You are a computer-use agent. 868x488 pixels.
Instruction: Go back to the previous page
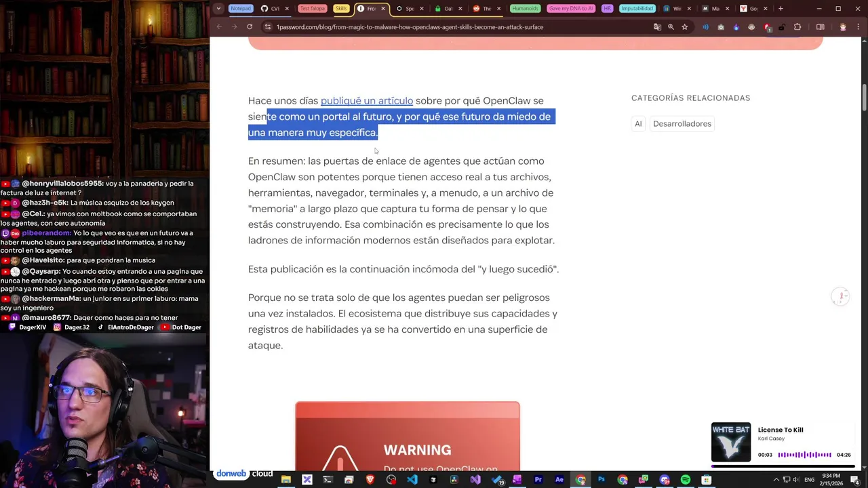[219, 27]
